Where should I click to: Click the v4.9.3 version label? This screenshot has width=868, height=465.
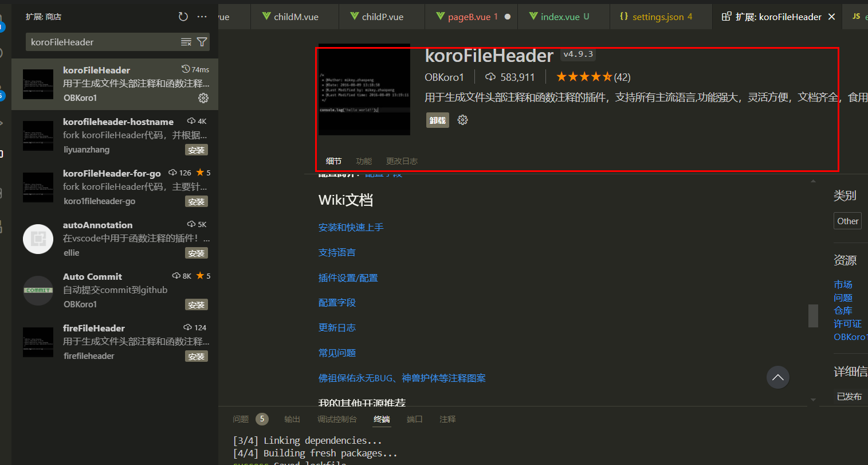[578, 54]
